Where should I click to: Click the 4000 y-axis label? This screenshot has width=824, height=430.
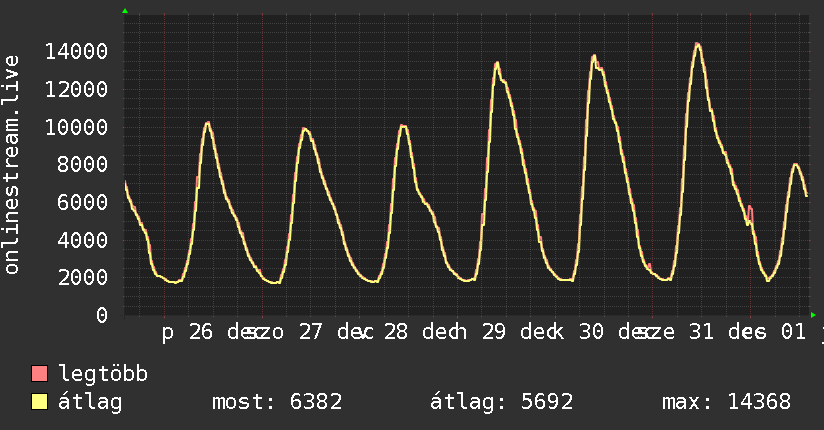pos(83,240)
